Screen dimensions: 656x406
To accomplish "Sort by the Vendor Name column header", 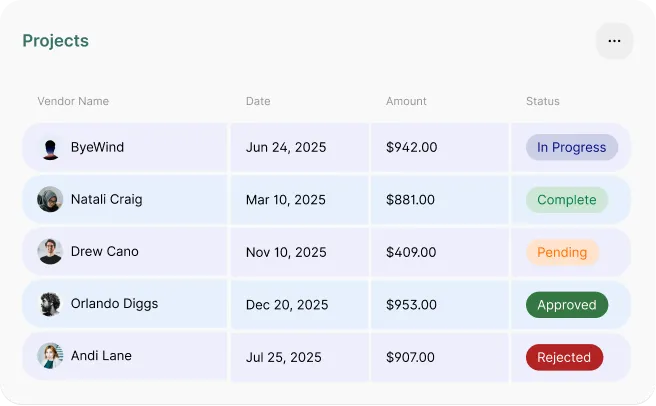I will click(73, 101).
